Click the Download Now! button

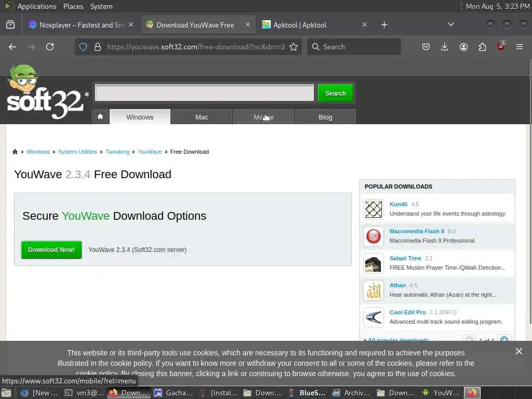(51, 250)
